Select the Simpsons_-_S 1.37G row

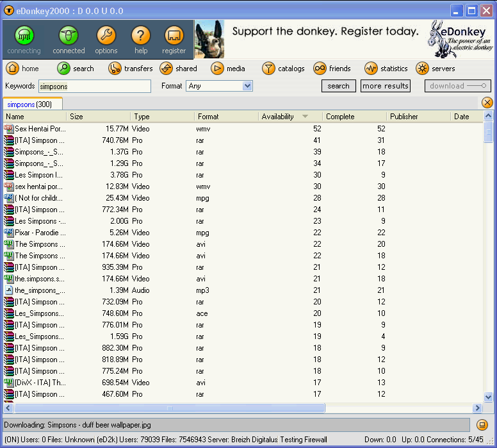coord(243,152)
